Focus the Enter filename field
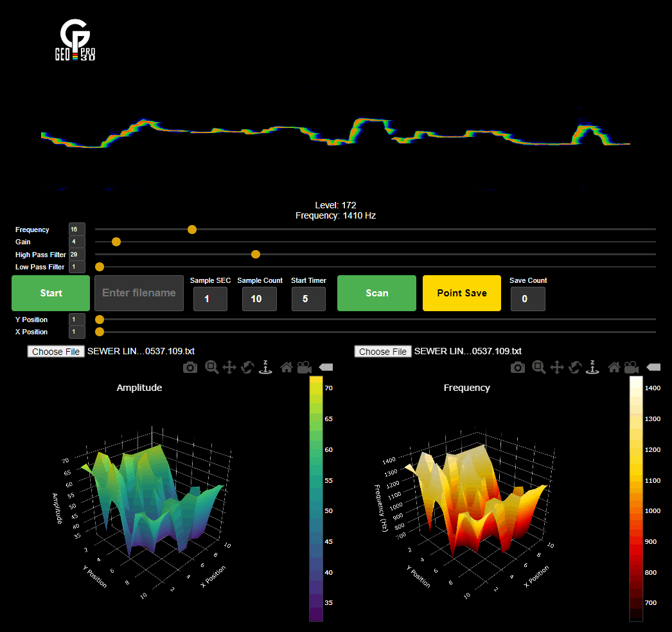This screenshot has width=672, height=632. (x=139, y=293)
